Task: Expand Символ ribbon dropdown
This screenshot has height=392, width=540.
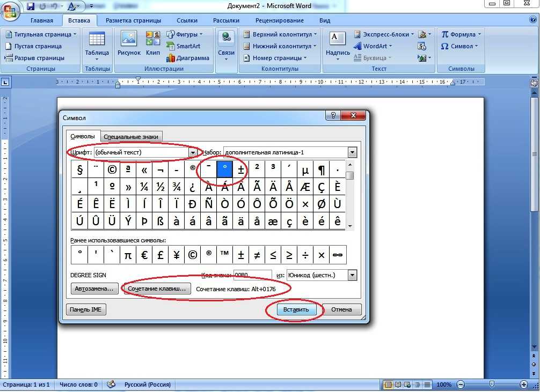Action: tap(476, 46)
